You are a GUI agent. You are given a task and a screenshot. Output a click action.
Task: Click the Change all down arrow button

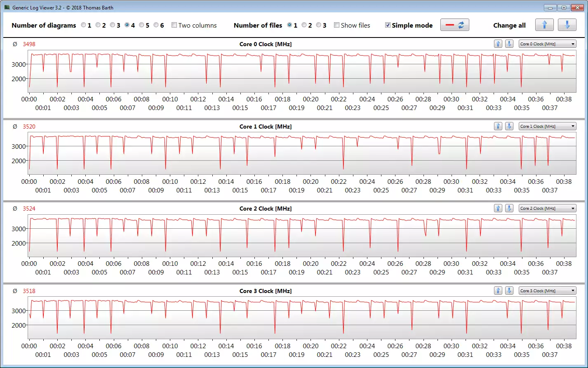click(x=567, y=25)
